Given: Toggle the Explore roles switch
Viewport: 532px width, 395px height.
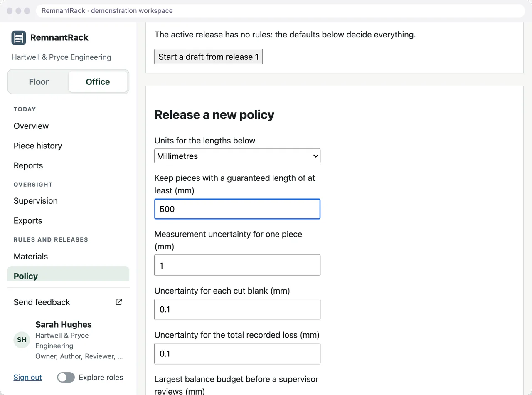Looking at the screenshot, I should (x=66, y=377).
